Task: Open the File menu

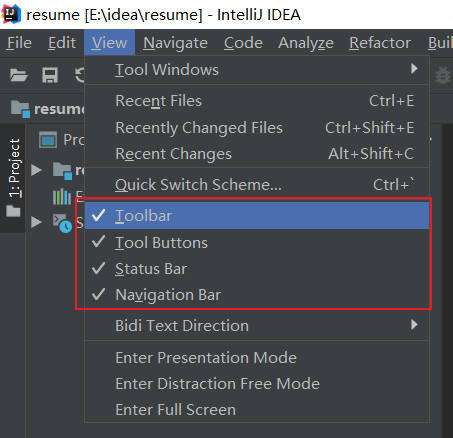Action: point(19,43)
